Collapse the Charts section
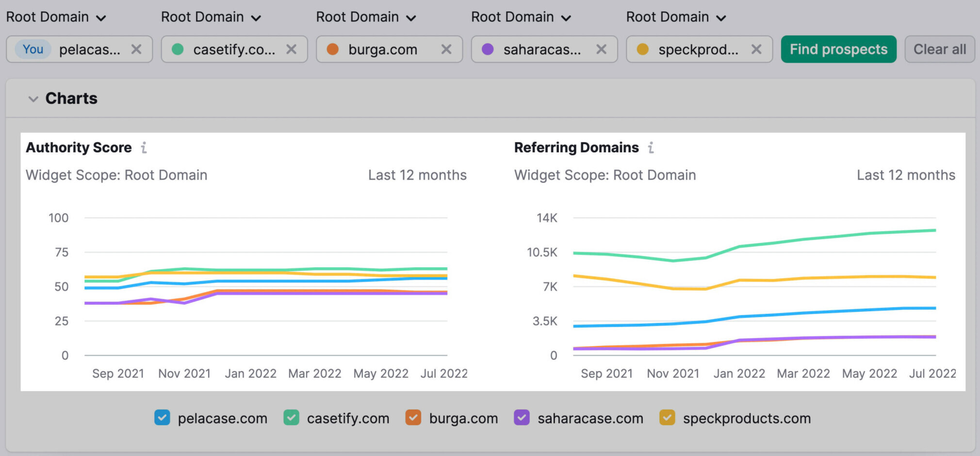The height and width of the screenshot is (456, 980). (x=33, y=99)
